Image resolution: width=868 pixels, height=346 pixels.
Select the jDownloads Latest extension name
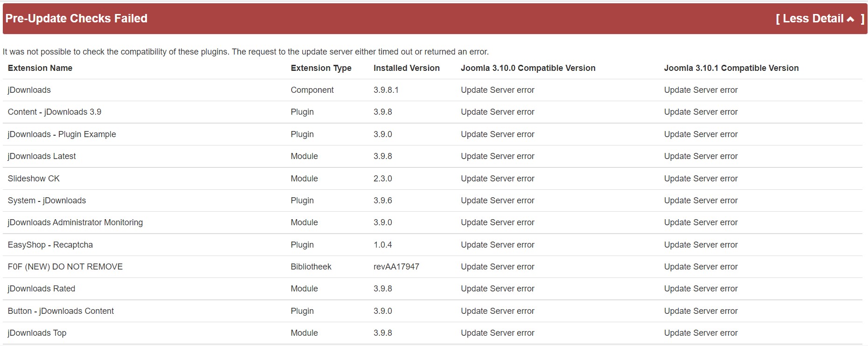42,156
